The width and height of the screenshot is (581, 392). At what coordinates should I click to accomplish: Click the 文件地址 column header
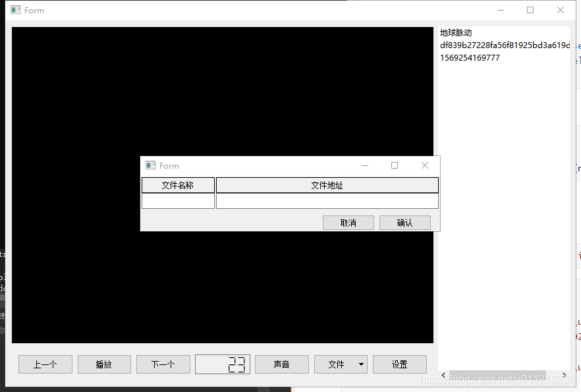tap(327, 185)
